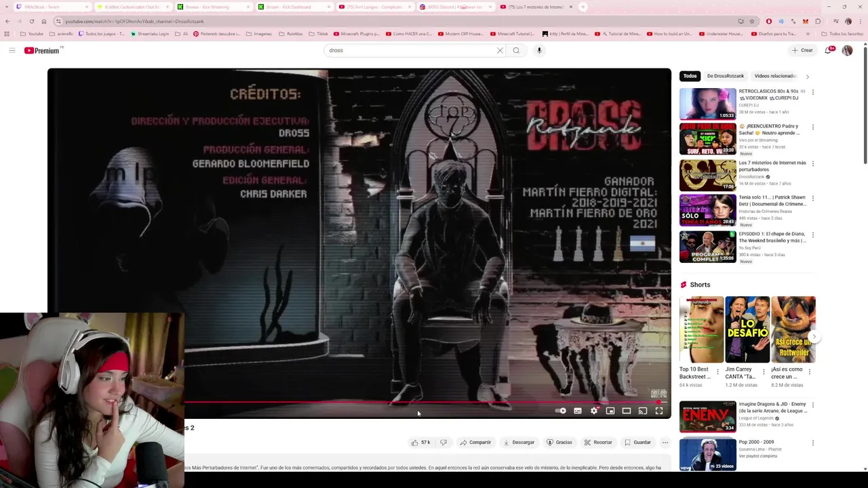Image resolution: width=868 pixels, height=488 pixels.
Task: Like the video with 57 k likes
Action: pyautogui.click(x=420, y=443)
